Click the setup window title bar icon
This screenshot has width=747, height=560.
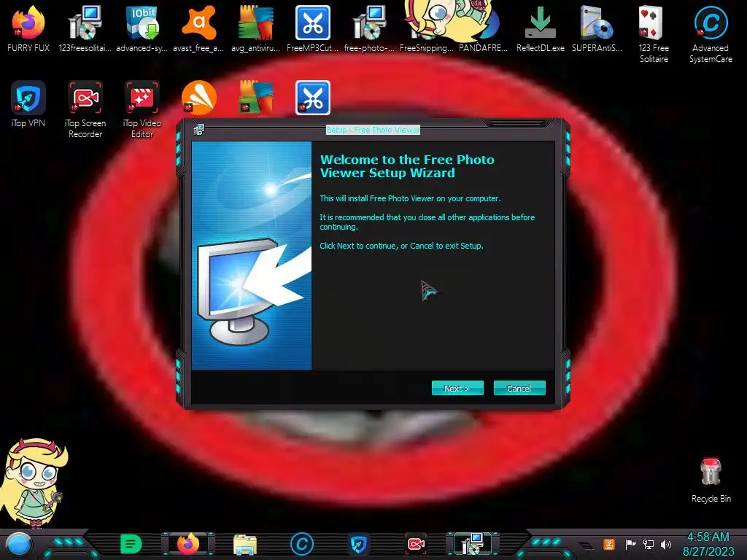click(x=198, y=130)
